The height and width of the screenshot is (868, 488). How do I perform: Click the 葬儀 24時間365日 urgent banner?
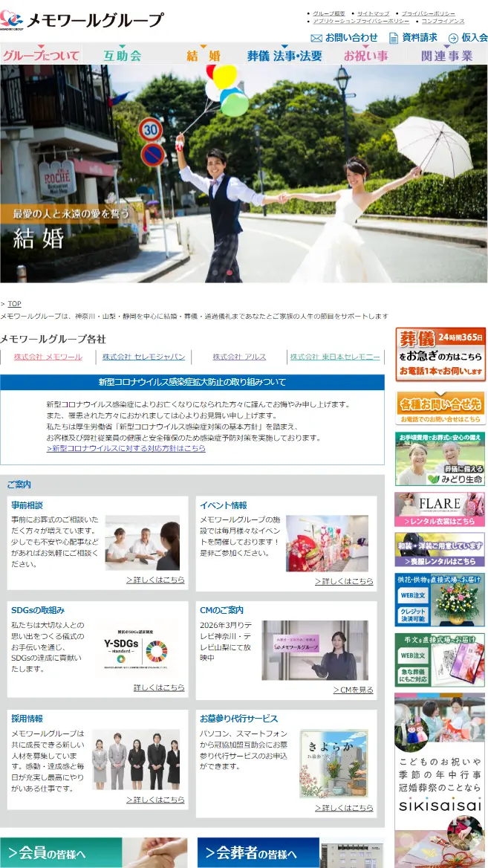click(x=440, y=354)
